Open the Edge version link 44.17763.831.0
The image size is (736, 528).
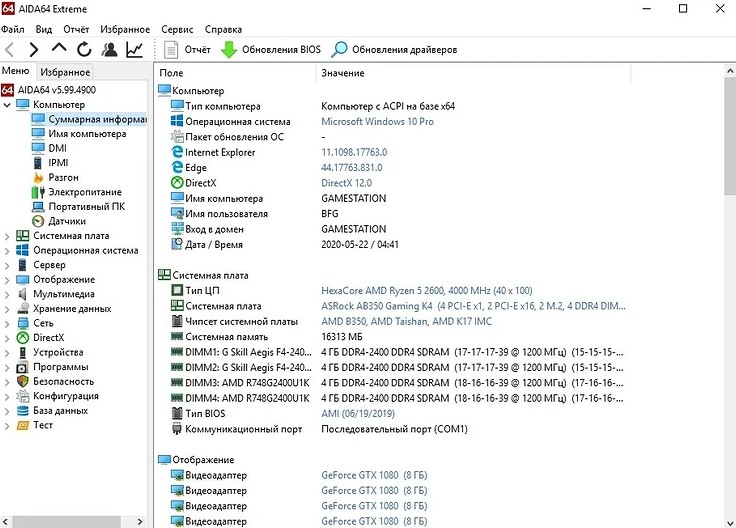(x=352, y=168)
